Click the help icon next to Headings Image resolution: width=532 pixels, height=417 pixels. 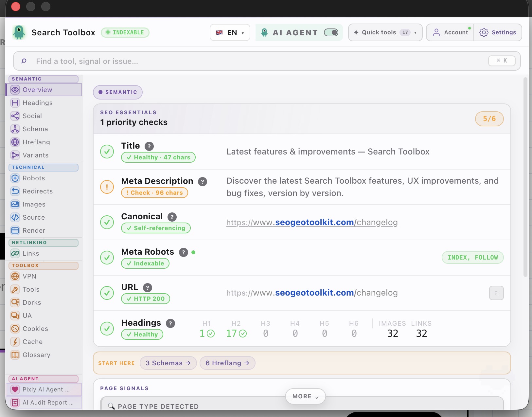[x=170, y=323]
